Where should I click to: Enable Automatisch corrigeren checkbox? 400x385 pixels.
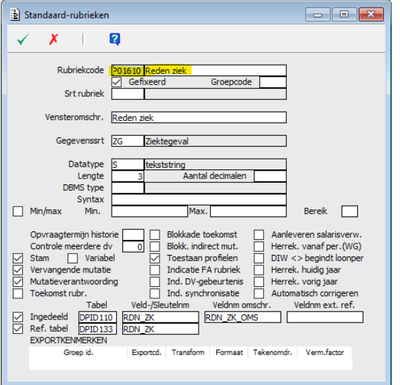259,293
